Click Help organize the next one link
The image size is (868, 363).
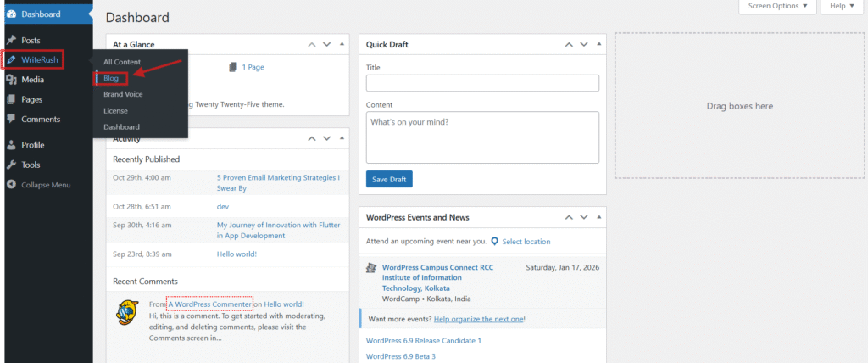479,319
